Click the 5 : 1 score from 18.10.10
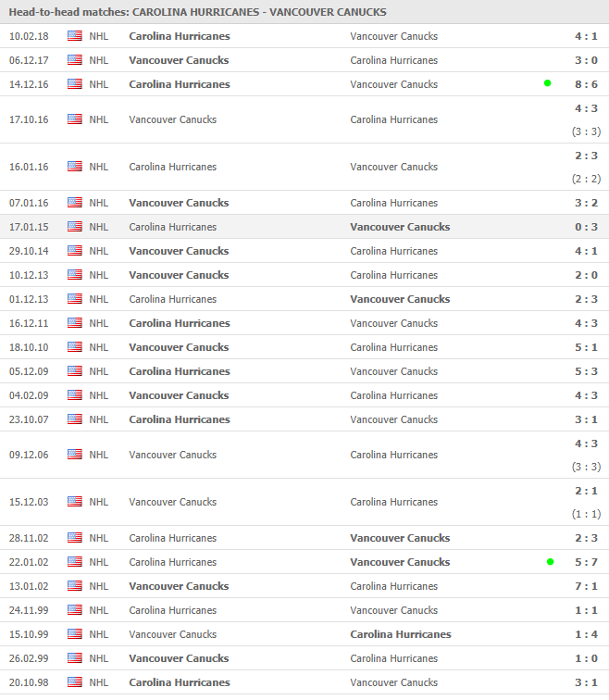This screenshot has width=609, height=700. (586, 348)
